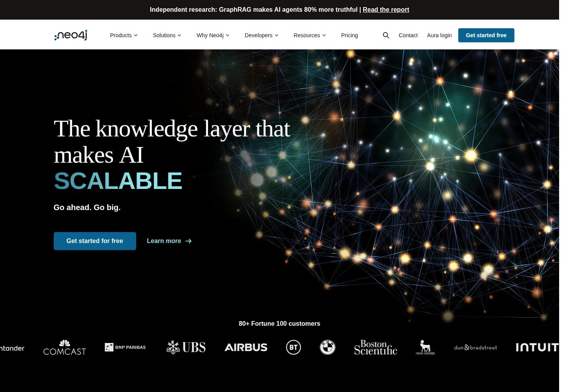565x392 pixels.
Task: Click the dun & bradstreet logo
Action: pos(476,347)
